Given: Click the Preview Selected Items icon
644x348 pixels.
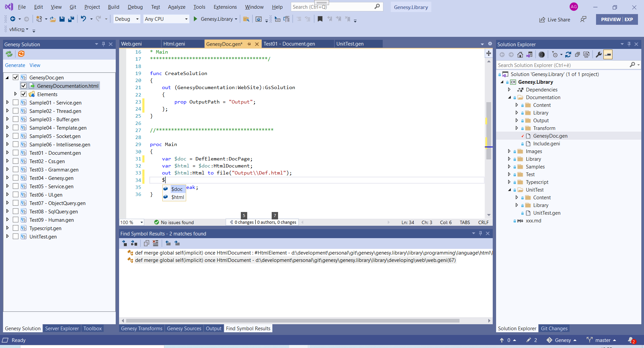Looking at the screenshot, I should coord(608,55).
